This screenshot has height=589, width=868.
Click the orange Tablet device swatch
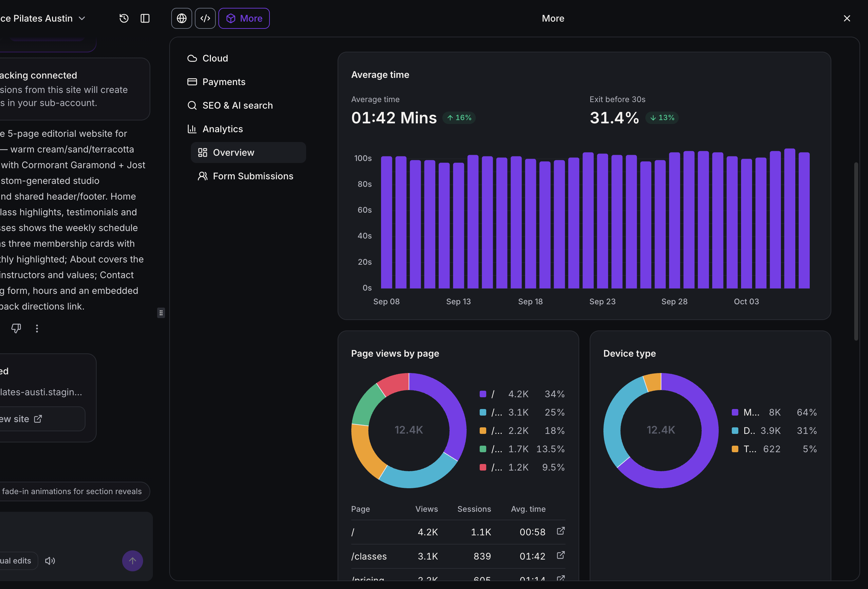point(735,449)
